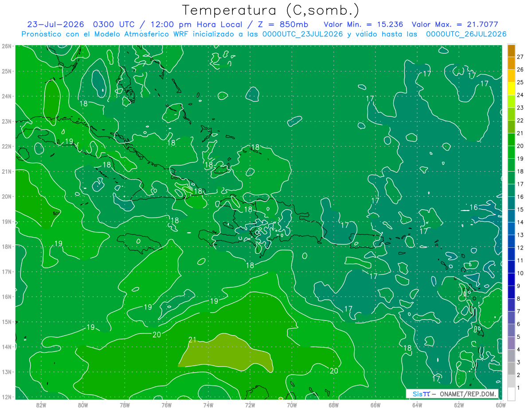Click the 21 contour label on the map
The width and height of the screenshot is (532, 411).
pos(192,340)
